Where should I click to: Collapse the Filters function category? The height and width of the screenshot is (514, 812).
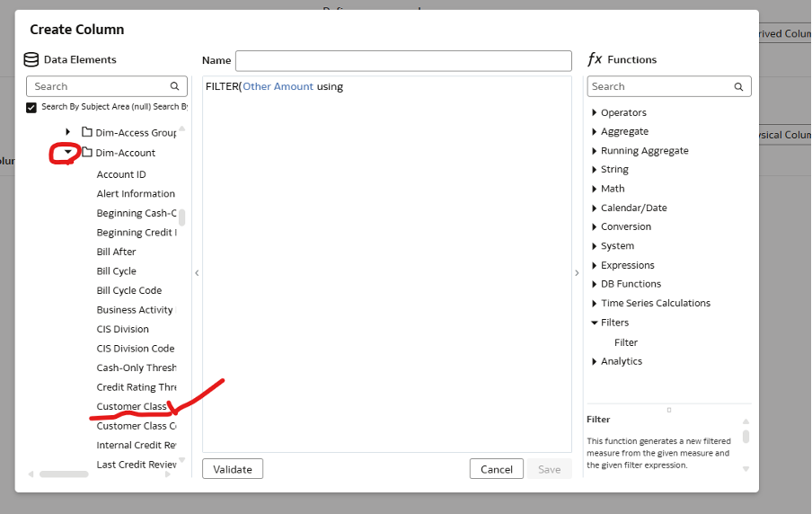(594, 323)
